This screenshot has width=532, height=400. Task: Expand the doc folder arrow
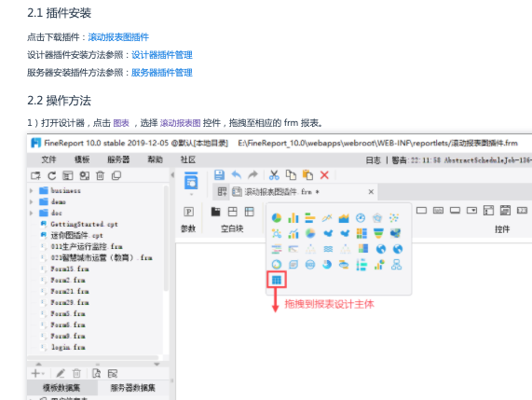(32, 214)
